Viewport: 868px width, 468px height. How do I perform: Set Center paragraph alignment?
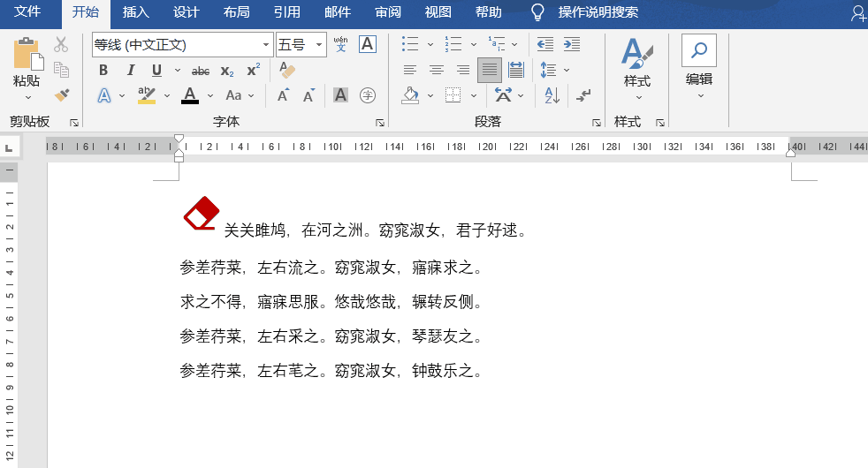pyautogui.click(x=437, y=70)
